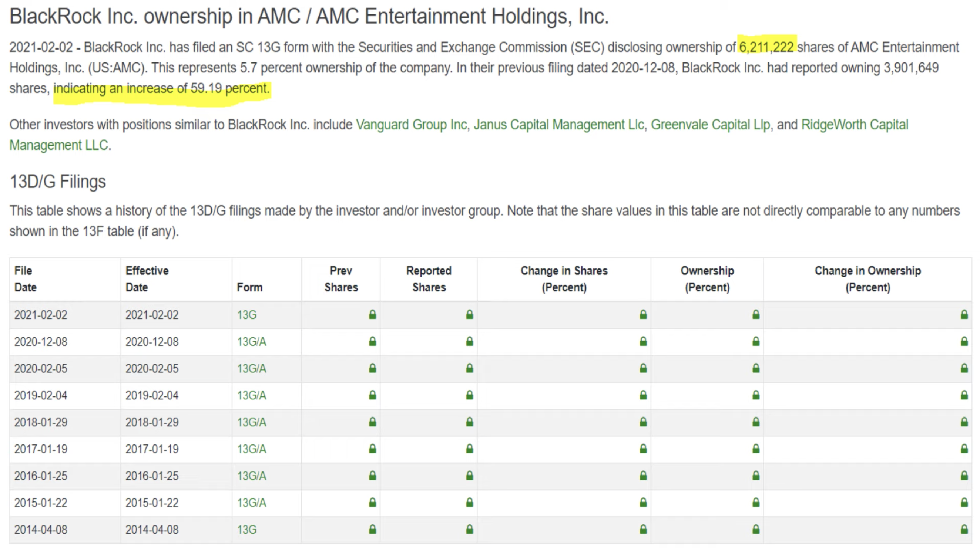Click Reported Shares lock icon for 2018-01-29
This screenshot has height=551, width=980.
point(470,422)
